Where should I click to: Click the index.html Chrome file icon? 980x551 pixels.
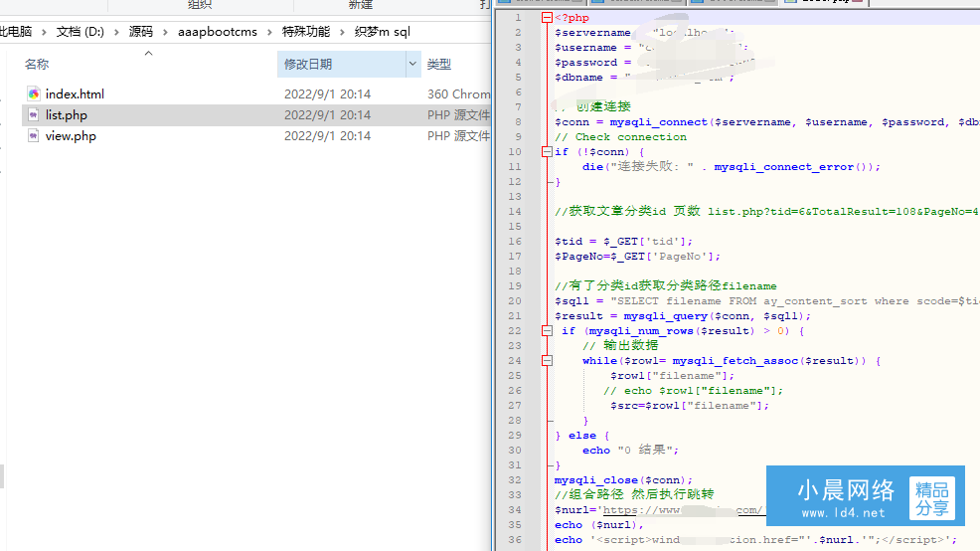34,93
